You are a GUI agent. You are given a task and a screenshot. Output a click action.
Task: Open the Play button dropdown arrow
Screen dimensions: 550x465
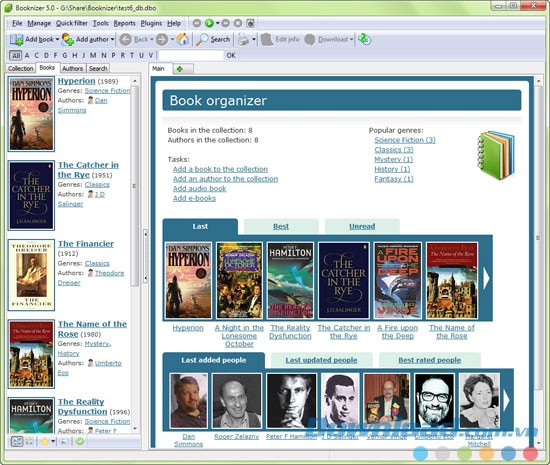(x=217, y=23)
